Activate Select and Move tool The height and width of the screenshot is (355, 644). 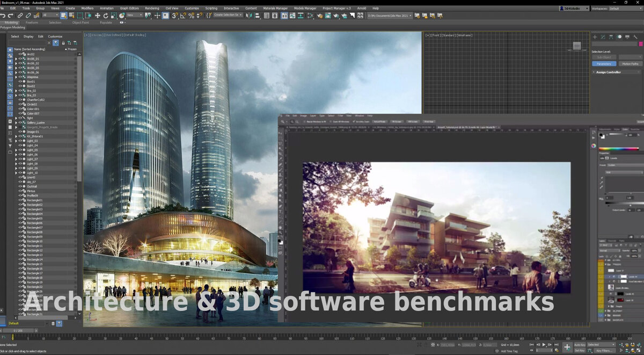coord(97,16)
